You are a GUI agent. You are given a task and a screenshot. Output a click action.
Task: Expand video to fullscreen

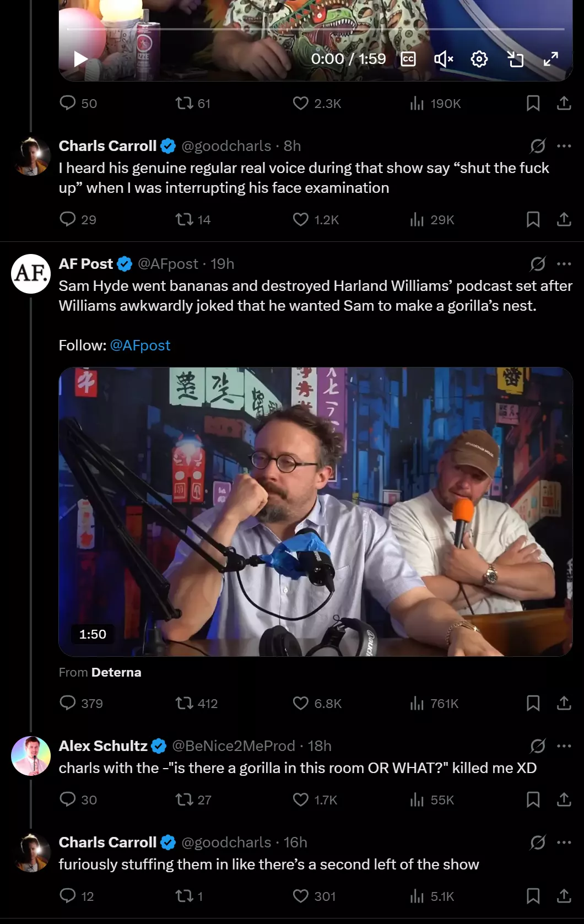click(x=551, y=59)
